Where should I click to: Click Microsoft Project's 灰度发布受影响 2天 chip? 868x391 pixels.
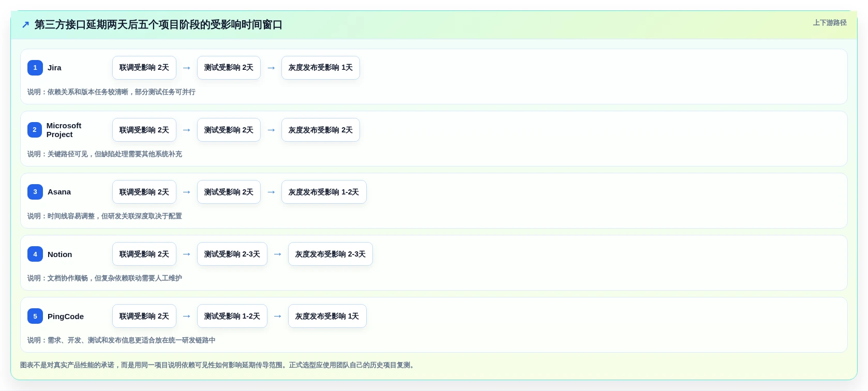(321, 130)
